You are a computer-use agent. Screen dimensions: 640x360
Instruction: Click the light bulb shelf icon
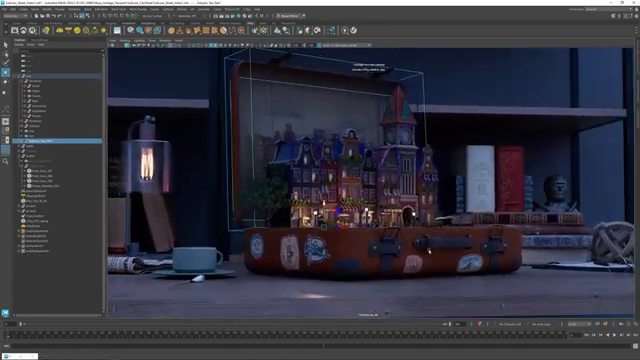[46, 30]
